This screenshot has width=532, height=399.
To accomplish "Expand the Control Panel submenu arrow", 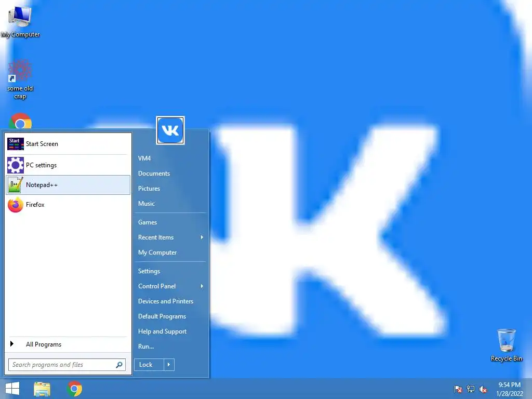I will point(202,286).
